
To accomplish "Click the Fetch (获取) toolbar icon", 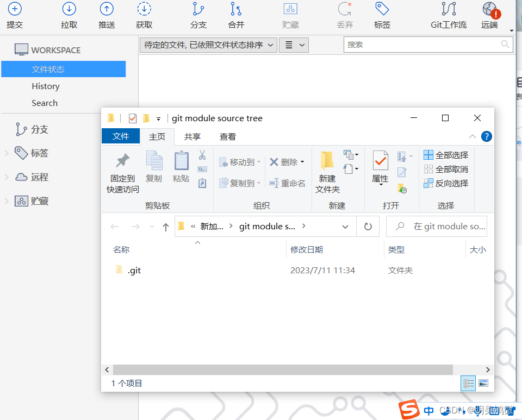I will tap(144, 9).
